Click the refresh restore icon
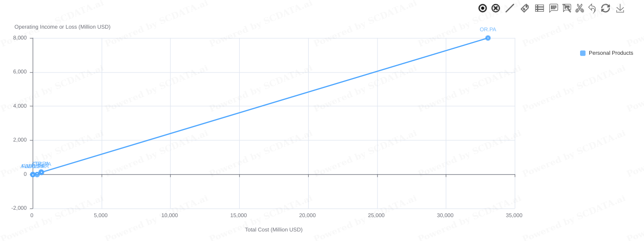This screenshot has height=241, width=644. coord(605,8)
